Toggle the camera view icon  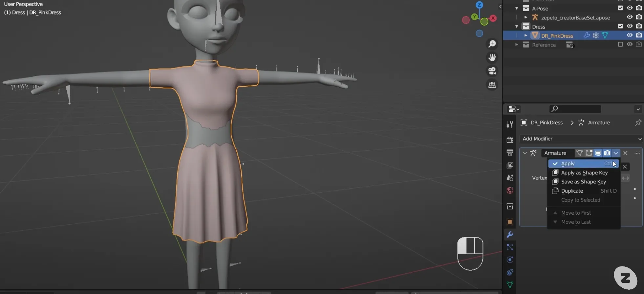click(492, 71)
